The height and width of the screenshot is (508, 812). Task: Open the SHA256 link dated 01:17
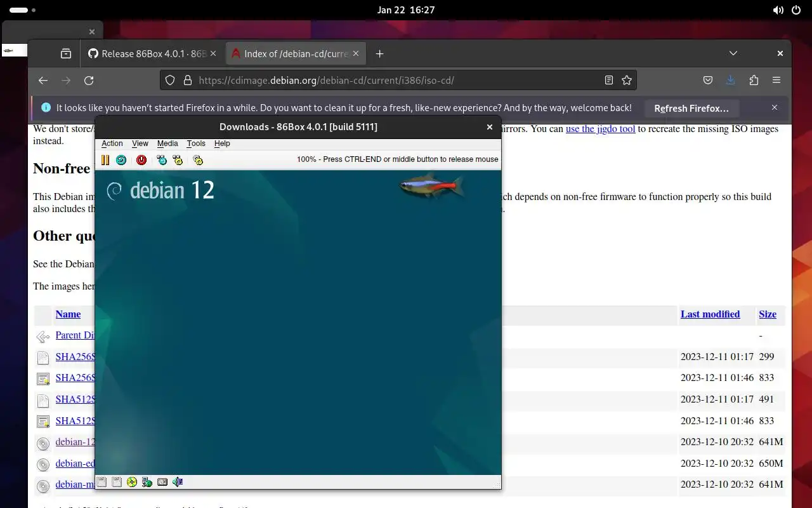pyautogui.click(x=75, y=357)
